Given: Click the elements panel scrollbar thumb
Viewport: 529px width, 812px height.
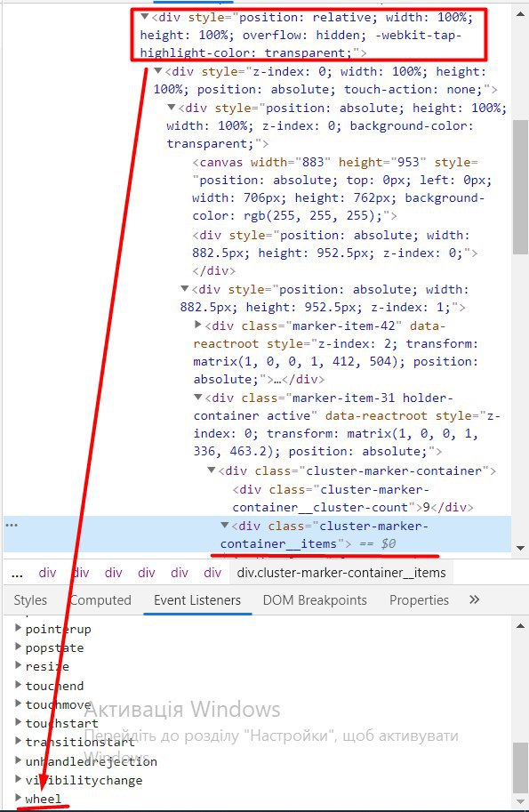Looking at the screenshot, I should (520, 187).
